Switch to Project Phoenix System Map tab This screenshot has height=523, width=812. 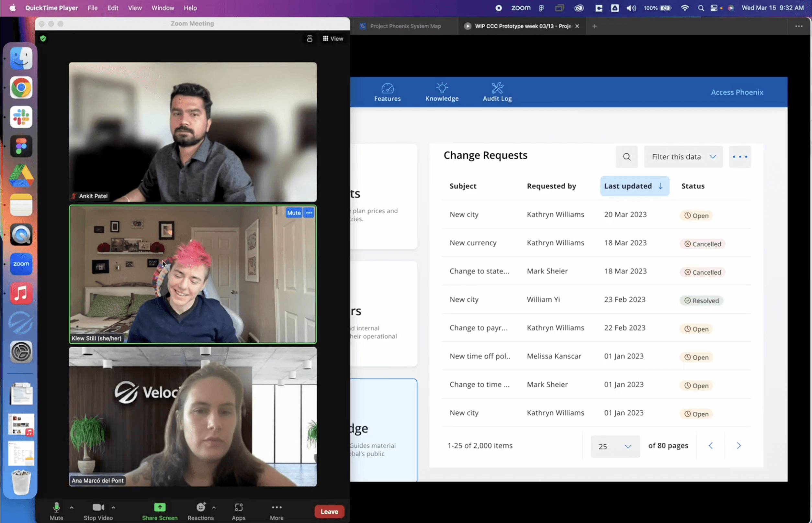click(405, 26)
